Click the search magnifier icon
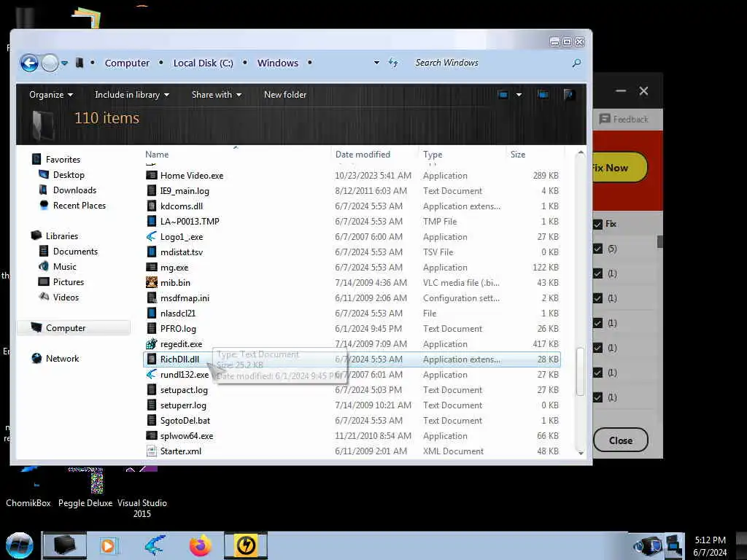The image size is (747, 560). 576,63
